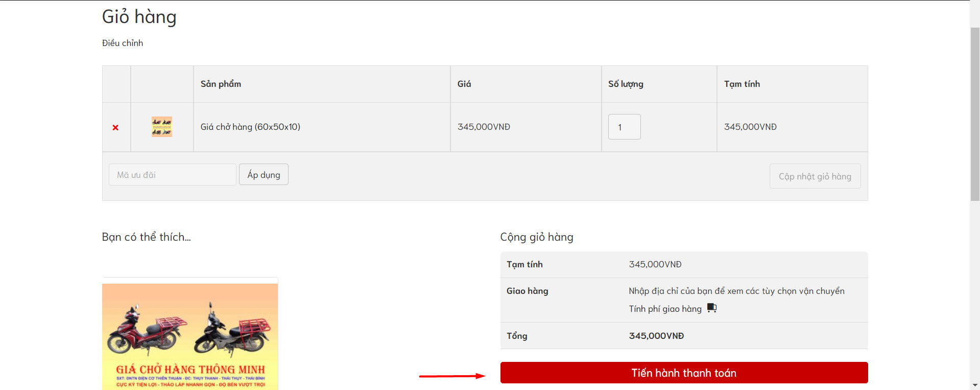Click the "Giỏ hàng" page heading
The height and width of the screenshot is (390, 980).
(139, 17)
